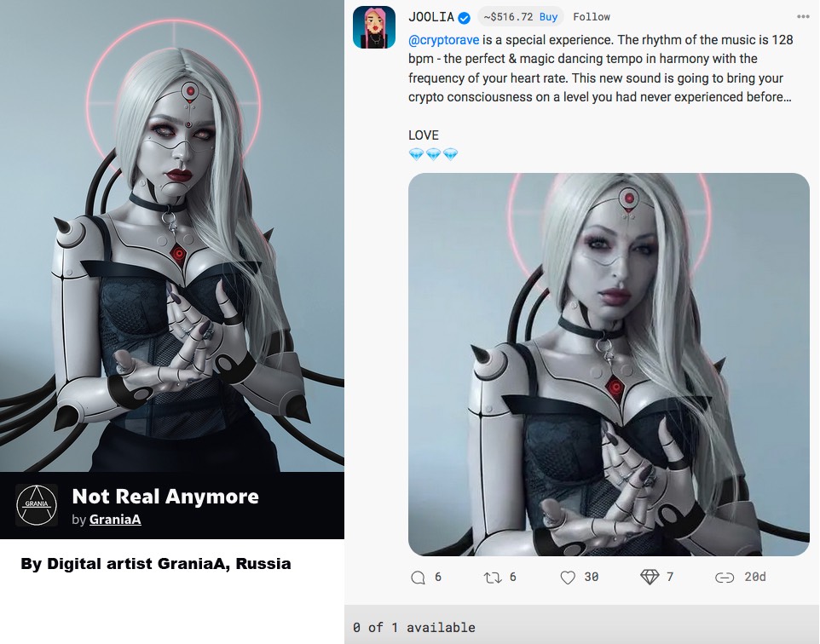
Task: Open JOOLIA's profile avatar
Action: [374, 27]
